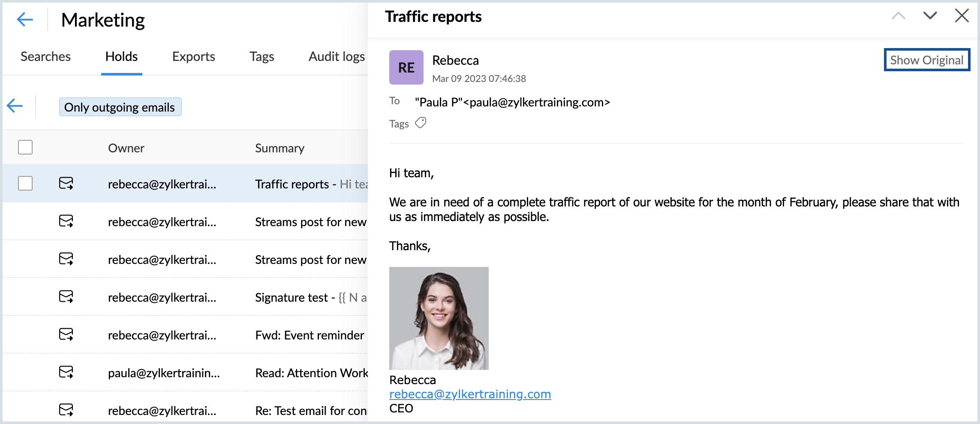Click the tag icon next to Tags
The image size is (980, 424).
pos(421,123)
